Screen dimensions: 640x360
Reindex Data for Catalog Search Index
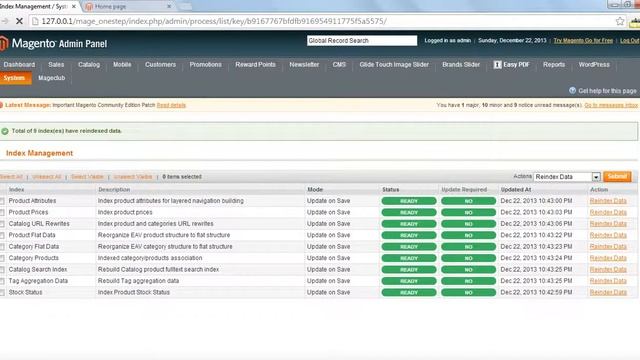[608, 269]
